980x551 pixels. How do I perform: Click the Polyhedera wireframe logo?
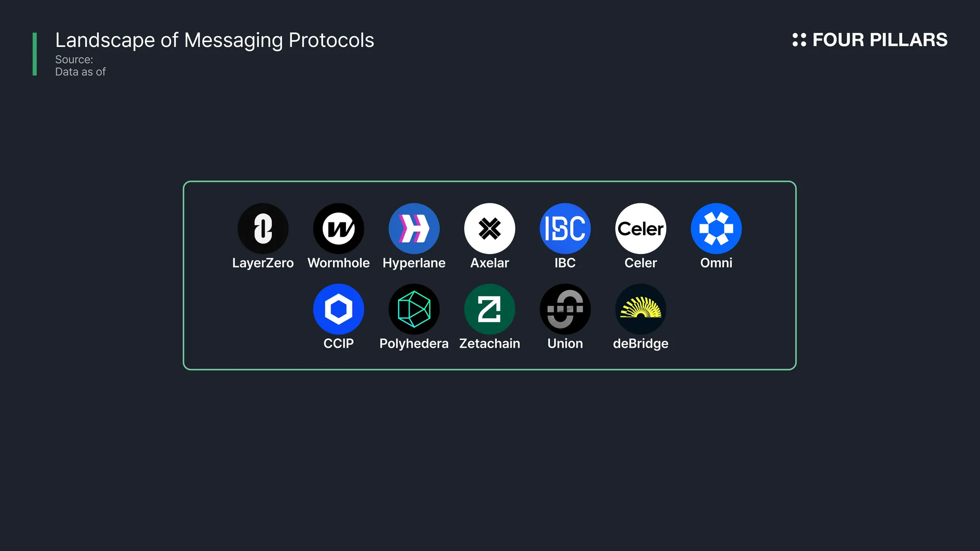(414, 309)
